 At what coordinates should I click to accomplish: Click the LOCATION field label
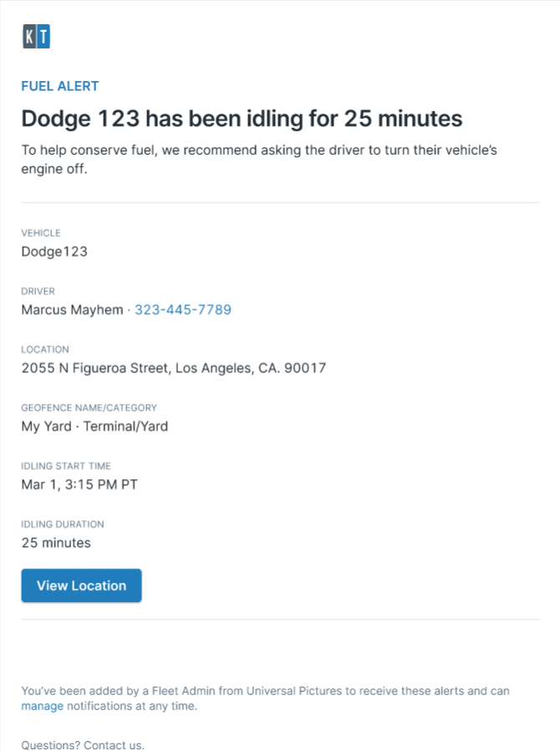pos(45,350)
